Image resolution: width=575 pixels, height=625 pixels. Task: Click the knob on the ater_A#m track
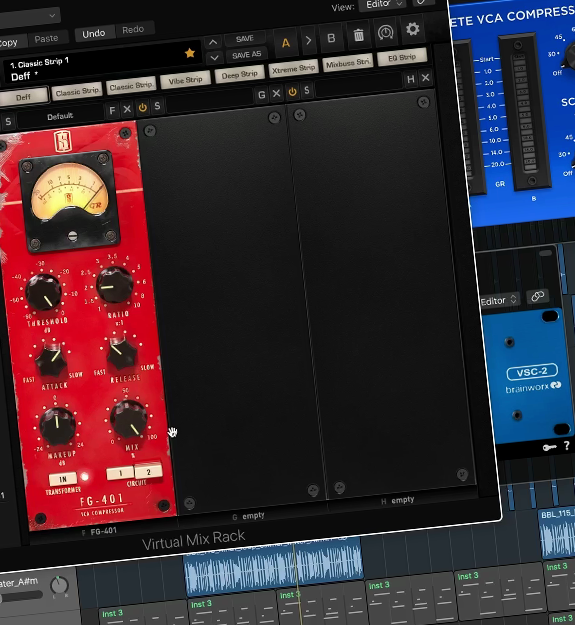59,586
